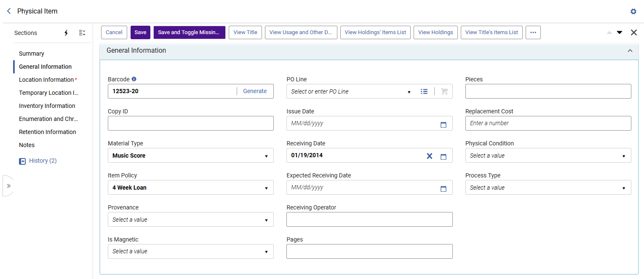Click the Save button
This screenshot has width=644, height=279.
point(141,32)
